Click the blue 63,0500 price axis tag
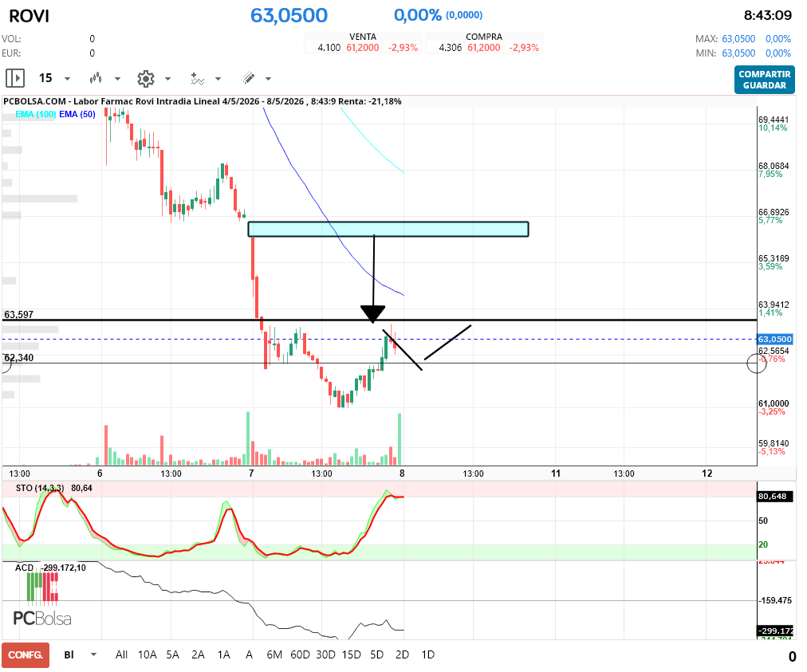 pos(774,339)
